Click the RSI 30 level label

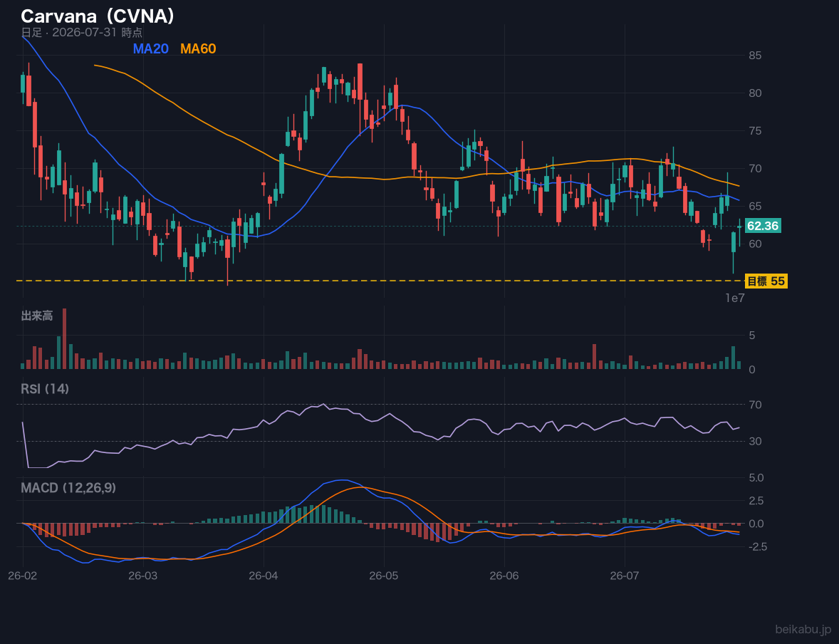point(755,441)
